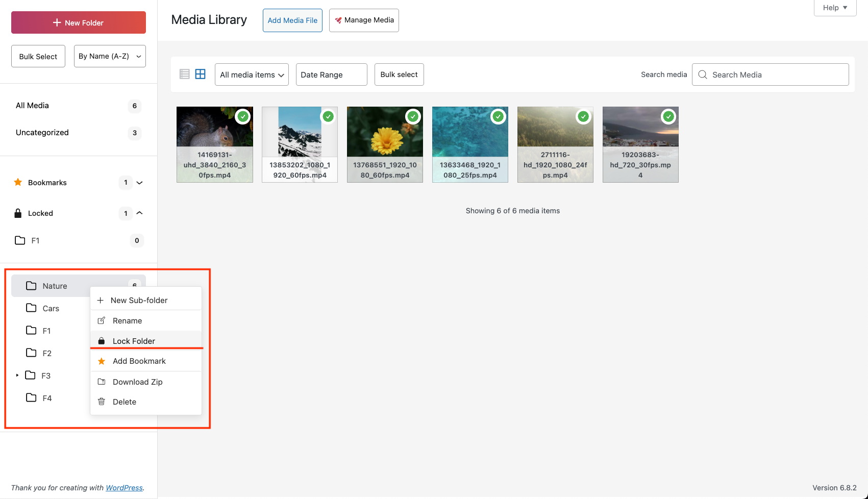Deselect the squirrel video checkmark
The image size is (868, 499).
click(243, 117)
